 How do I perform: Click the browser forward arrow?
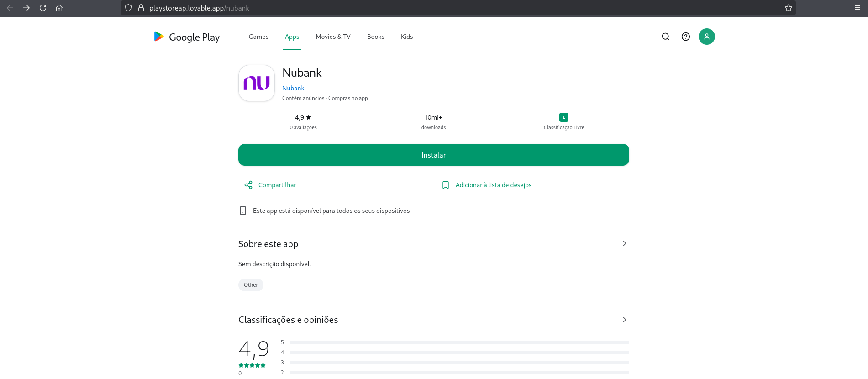pyautogui.click(x=26, y=8)
